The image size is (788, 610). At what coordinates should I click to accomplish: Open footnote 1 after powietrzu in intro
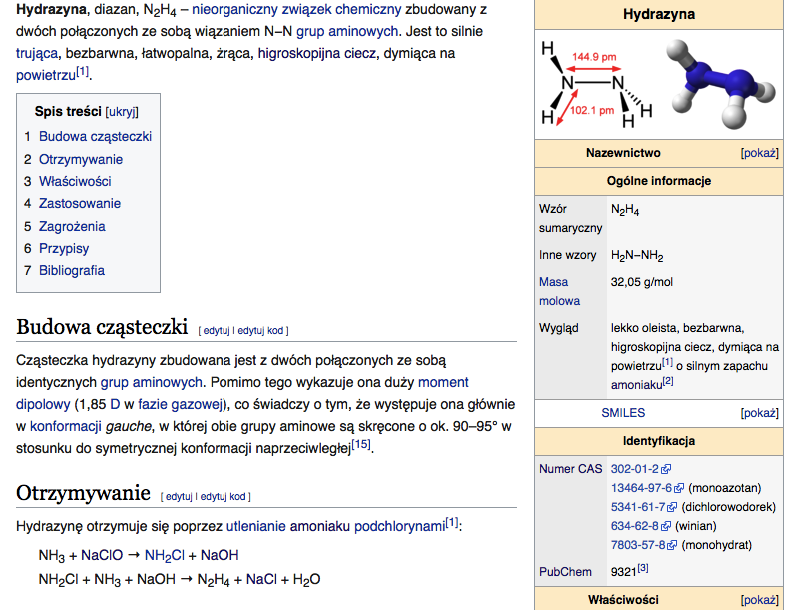(x=82, y=72)
